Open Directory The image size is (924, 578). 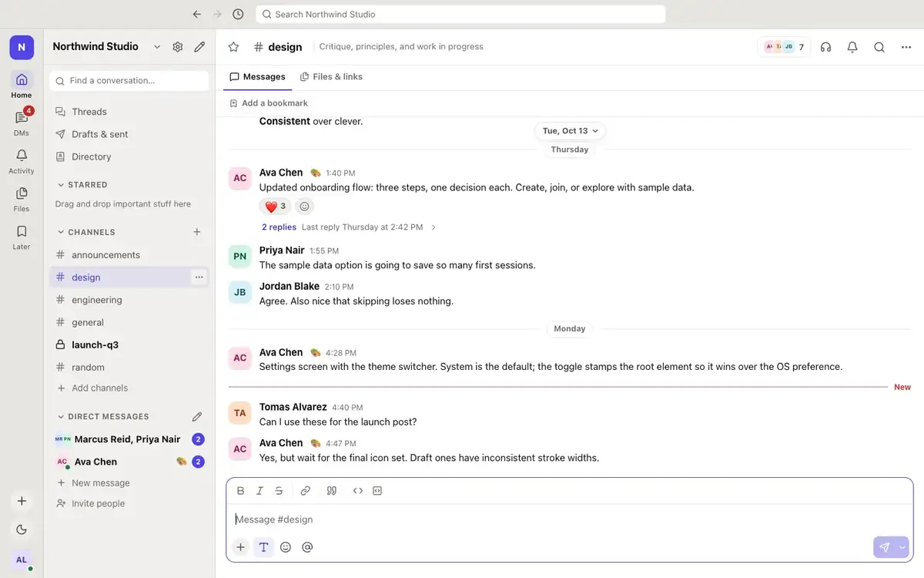click(129, 156)
